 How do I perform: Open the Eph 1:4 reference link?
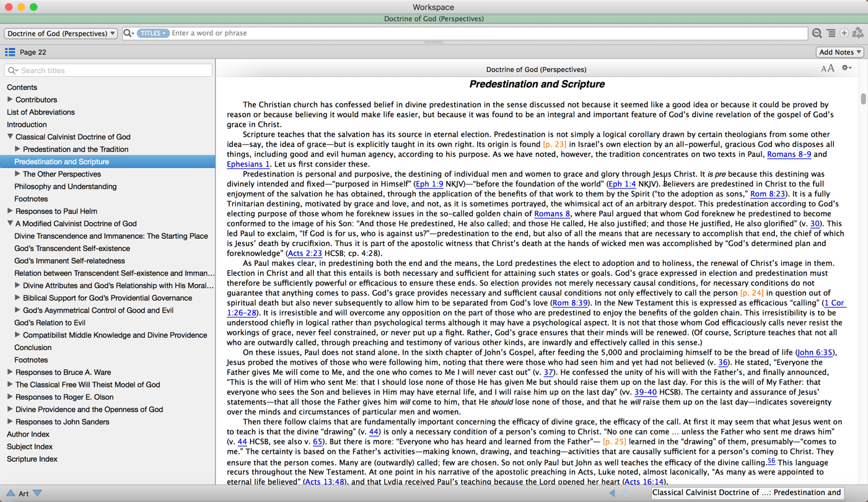tap(622, 184)
